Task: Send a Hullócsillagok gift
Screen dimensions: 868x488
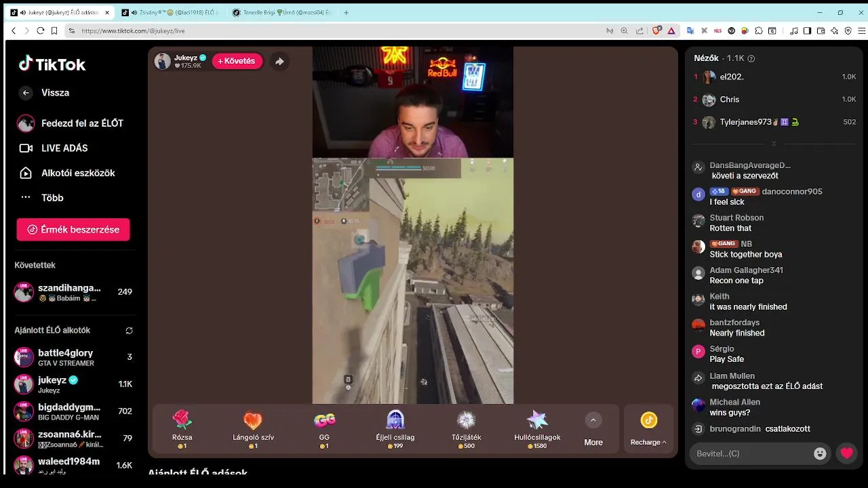Action: 537,429
